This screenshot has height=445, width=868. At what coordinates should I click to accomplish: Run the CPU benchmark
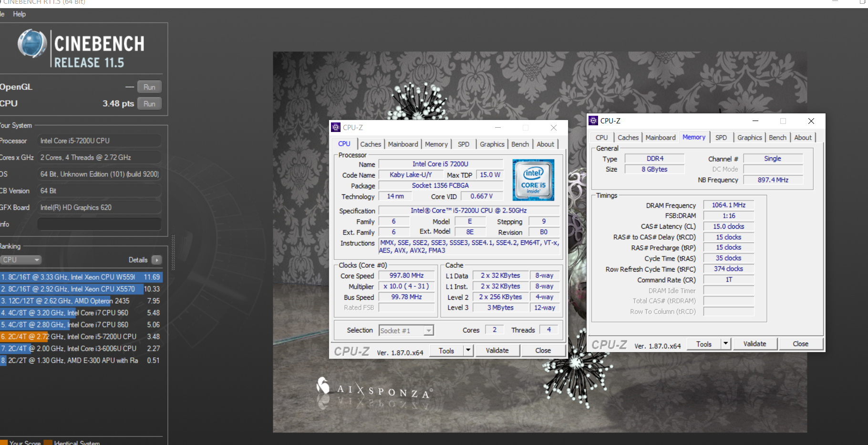click(x=149, y=104)
